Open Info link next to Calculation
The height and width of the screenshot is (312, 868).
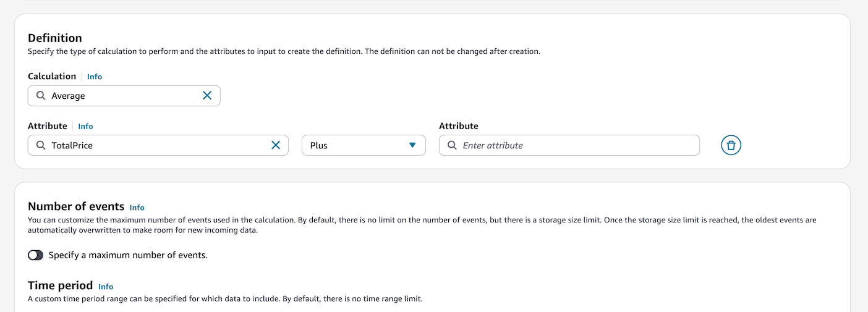[95, 77]
